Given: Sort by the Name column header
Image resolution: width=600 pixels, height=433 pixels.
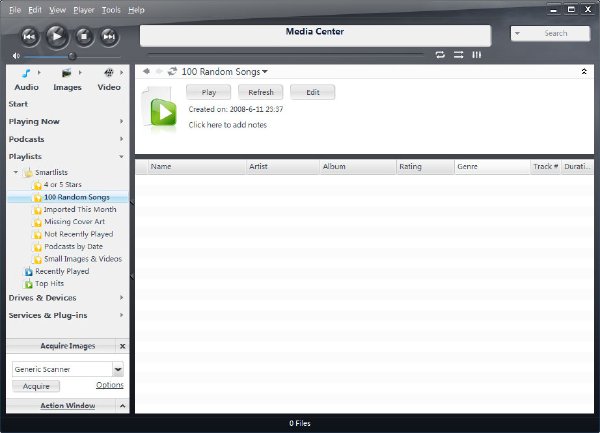Looking at the screenshot, I should (197, 167).
